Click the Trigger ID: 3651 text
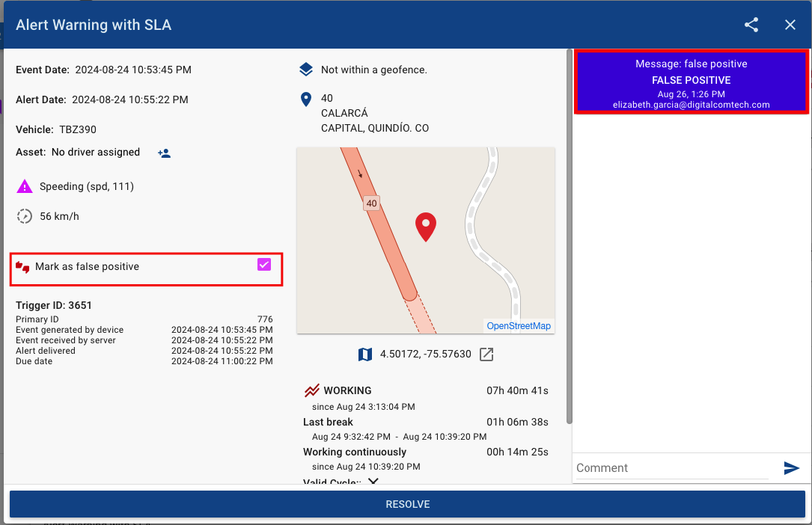 click(x=54, y=305)
